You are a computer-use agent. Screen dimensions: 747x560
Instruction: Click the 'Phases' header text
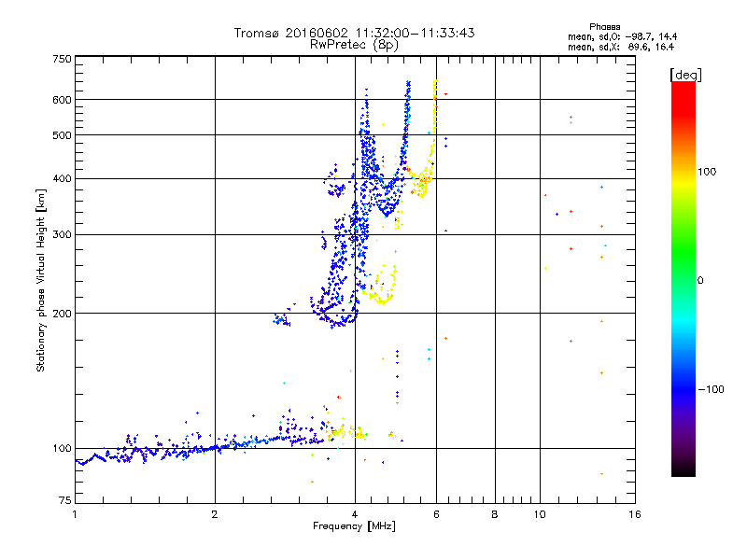[x=604, y=27]
